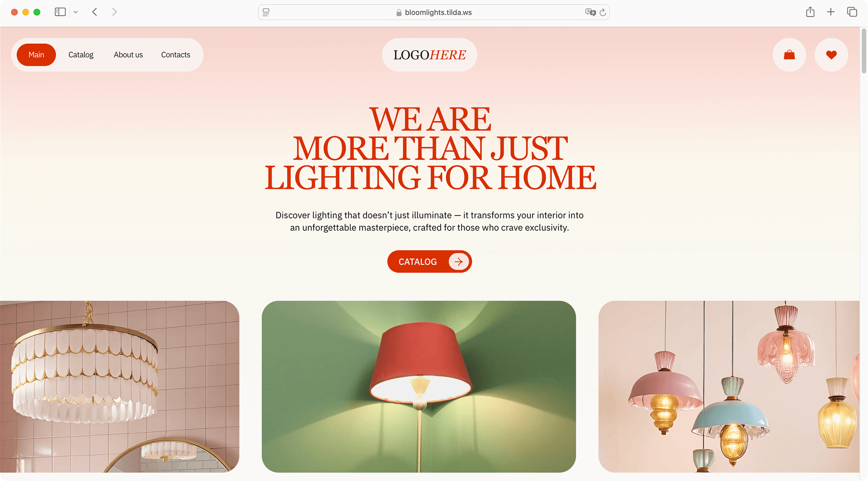
Task: Go back to previous page
Action: tap(95, 12)
